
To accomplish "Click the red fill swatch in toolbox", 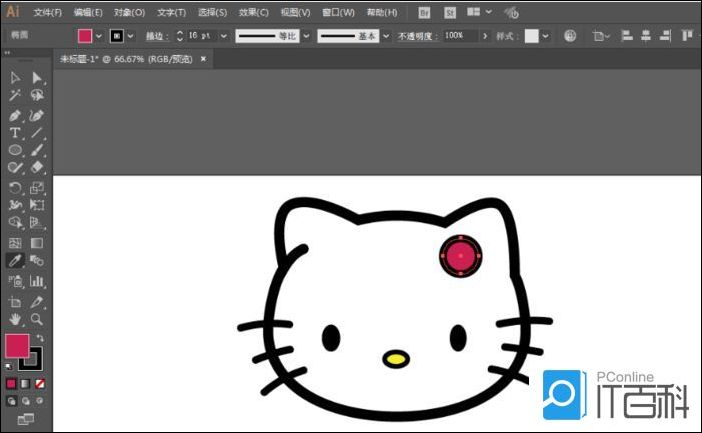I will click(17, 346).
